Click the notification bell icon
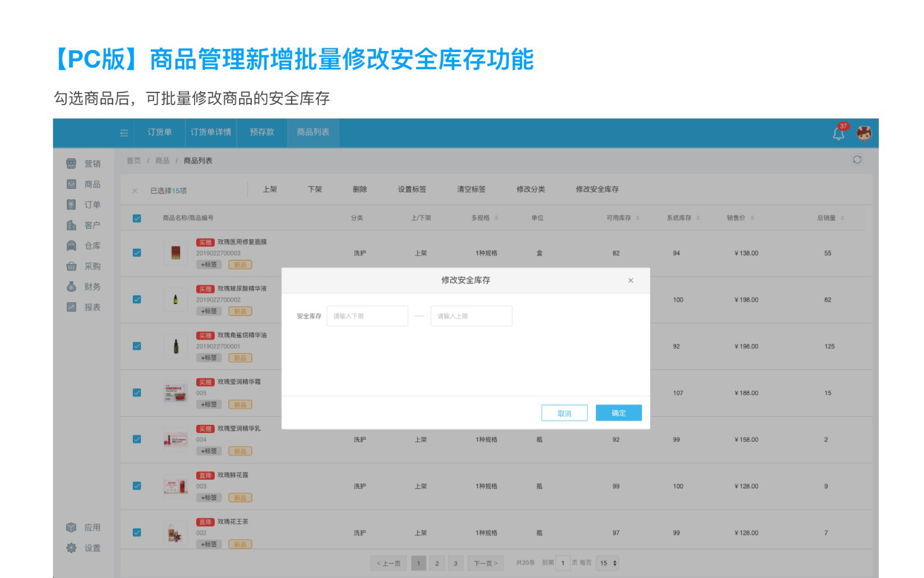 click(838, 134)
